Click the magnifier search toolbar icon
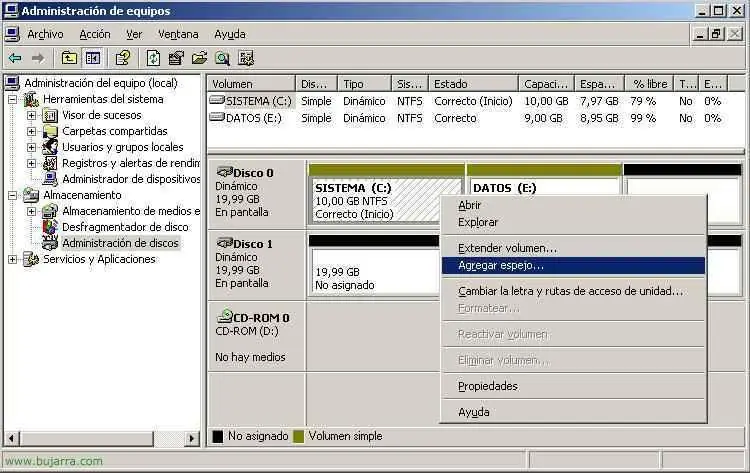Image resolution: width=750 pixels, height=473 pixels. [222, 58]
